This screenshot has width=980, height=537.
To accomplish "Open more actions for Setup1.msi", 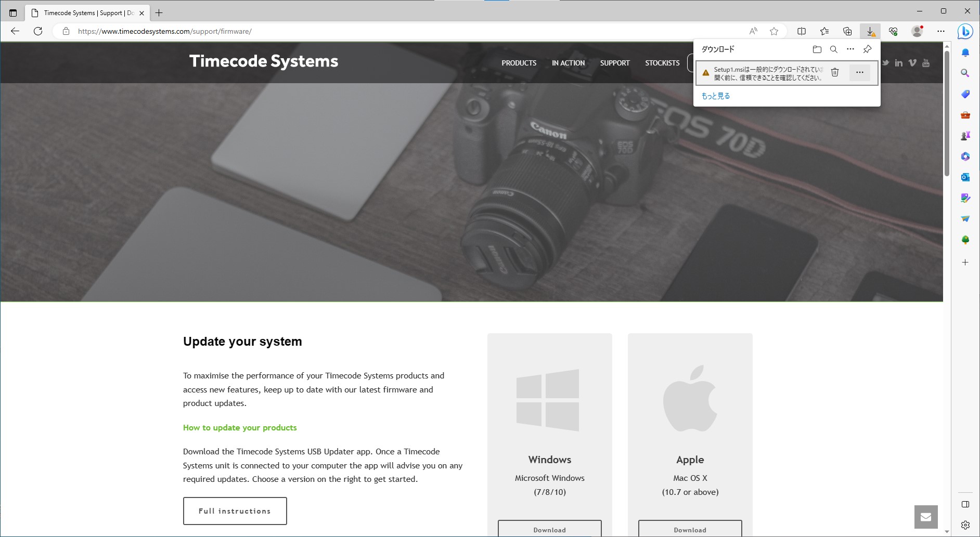I will coord(860,73).
